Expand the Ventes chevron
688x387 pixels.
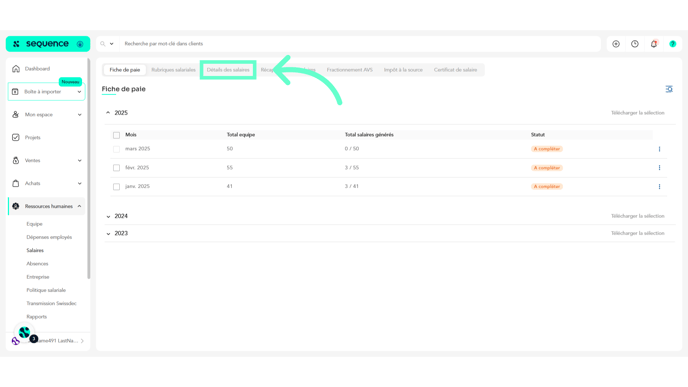point(79,161)
